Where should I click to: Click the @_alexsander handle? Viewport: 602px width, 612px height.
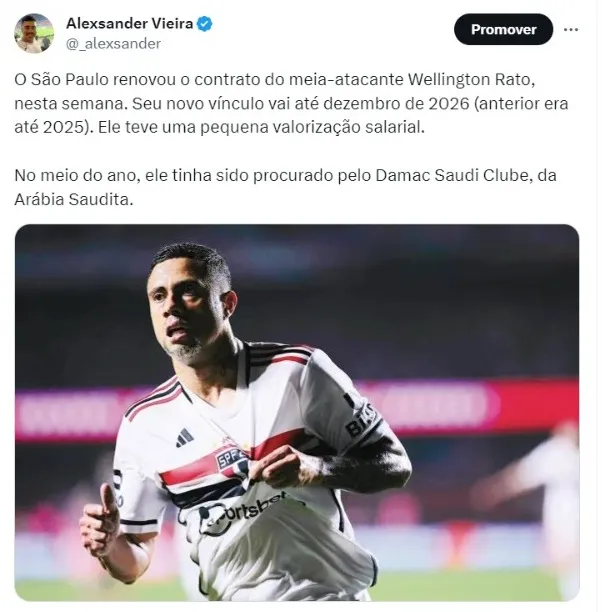tap(113, 44)
